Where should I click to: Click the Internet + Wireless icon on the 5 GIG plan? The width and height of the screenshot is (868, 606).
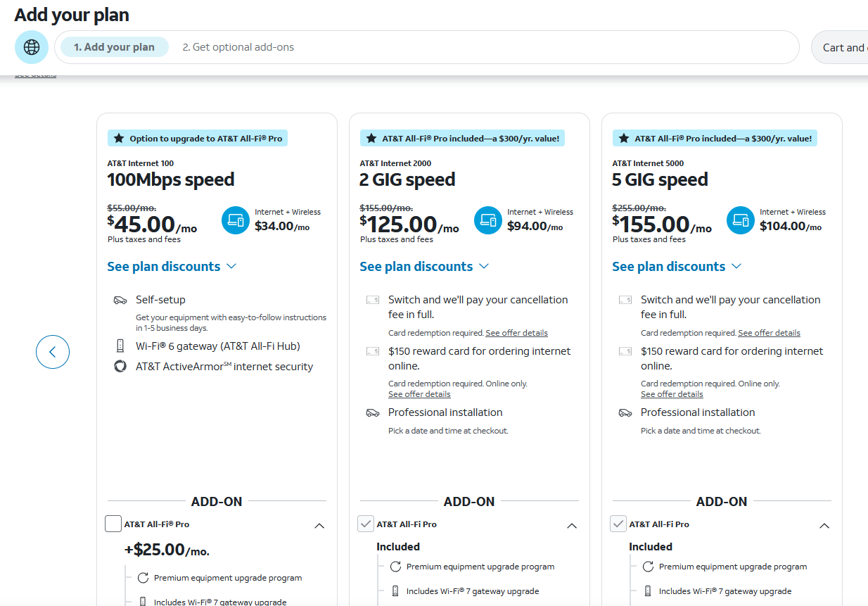pos(741,220)
